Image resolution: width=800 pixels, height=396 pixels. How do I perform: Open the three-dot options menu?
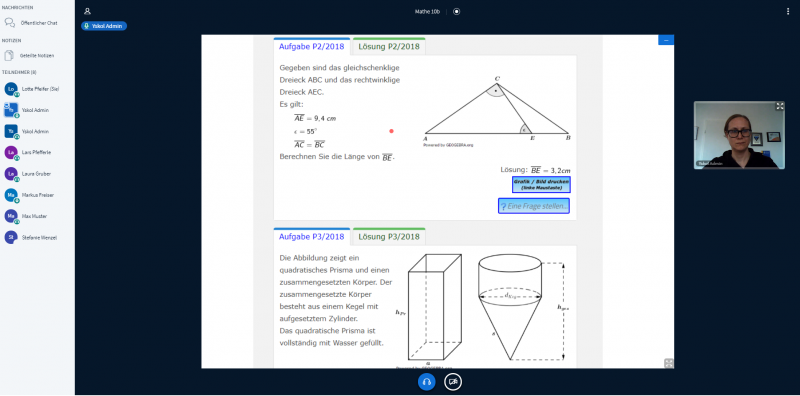coord(788,11)
